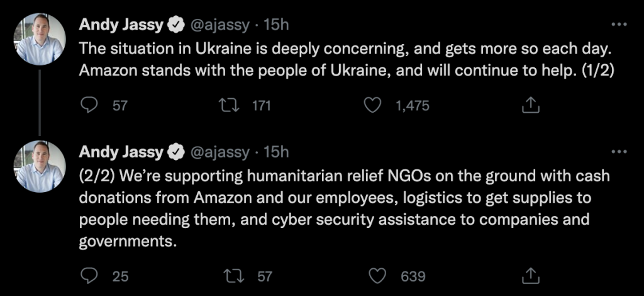This screenshot has width=644, height=296.
Task: Open the more options menu on second tweet
Action: click(619, 152)
